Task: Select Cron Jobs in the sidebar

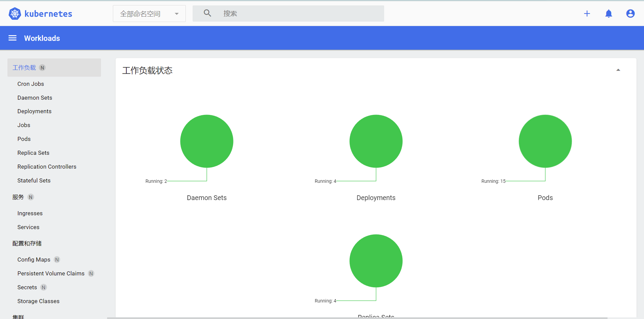Action: pyautogui.click(x=30, y=84)
